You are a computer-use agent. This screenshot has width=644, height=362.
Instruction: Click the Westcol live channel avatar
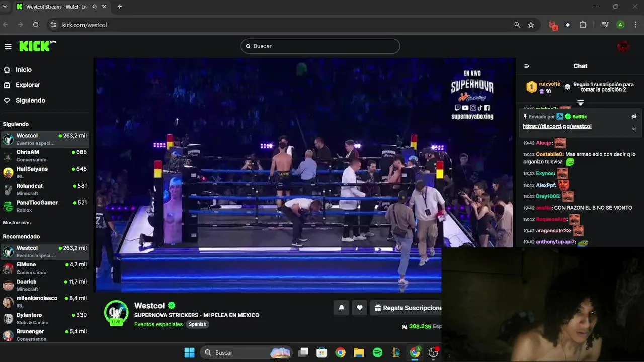click(x=116, y=313)
